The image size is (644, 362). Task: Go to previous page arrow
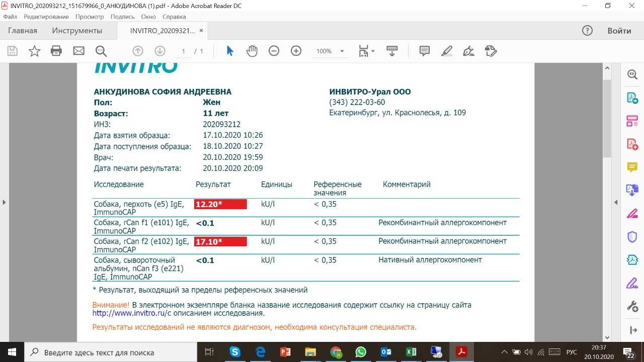click(138, 51)
